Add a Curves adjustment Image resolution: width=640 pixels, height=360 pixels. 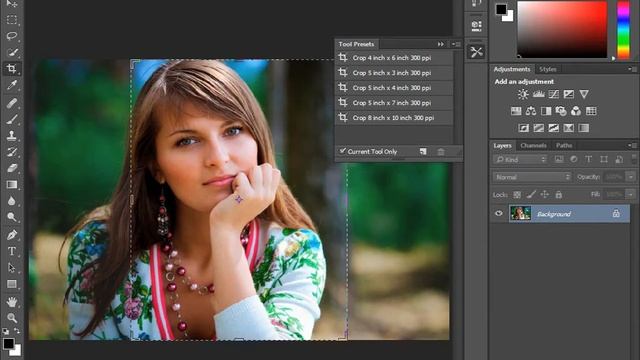click(553, 94)
